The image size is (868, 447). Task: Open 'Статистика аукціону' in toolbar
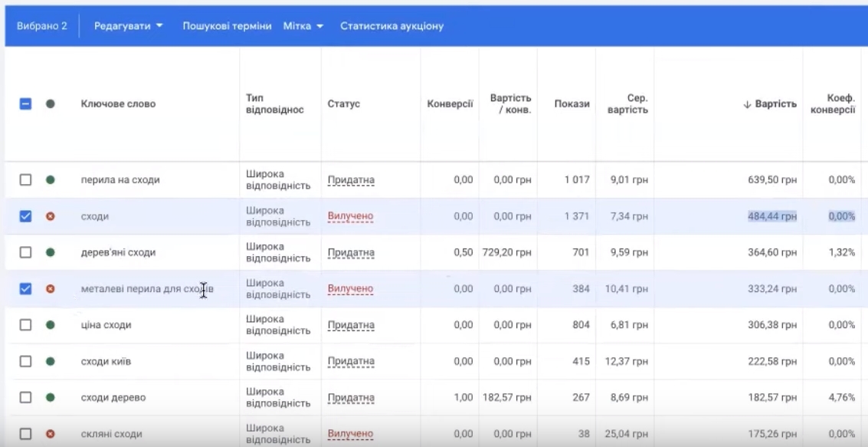391,26
